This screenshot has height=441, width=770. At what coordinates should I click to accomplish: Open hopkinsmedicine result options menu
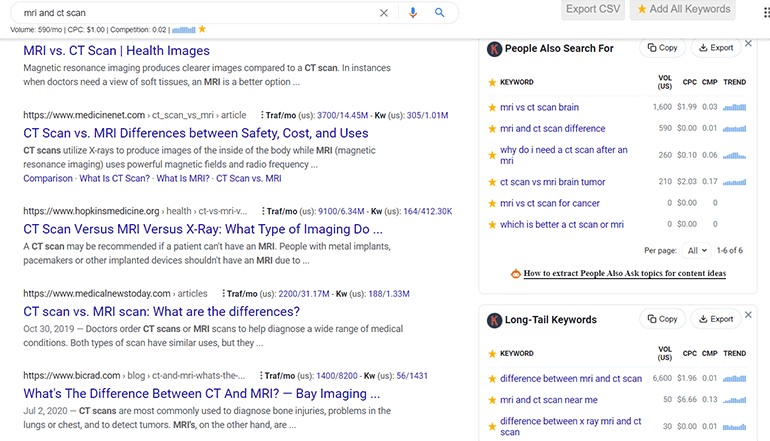point(263,212)
